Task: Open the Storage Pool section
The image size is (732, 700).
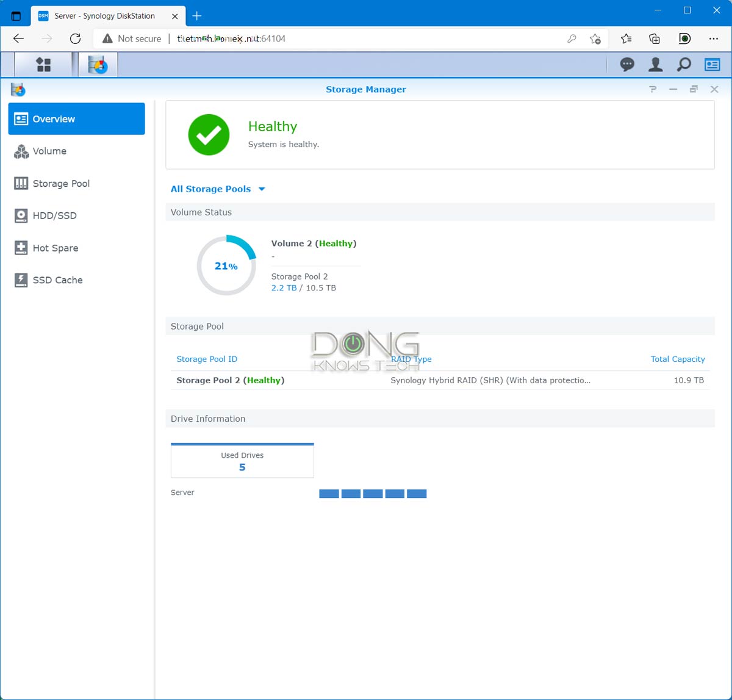Action: tap(76, 184)
